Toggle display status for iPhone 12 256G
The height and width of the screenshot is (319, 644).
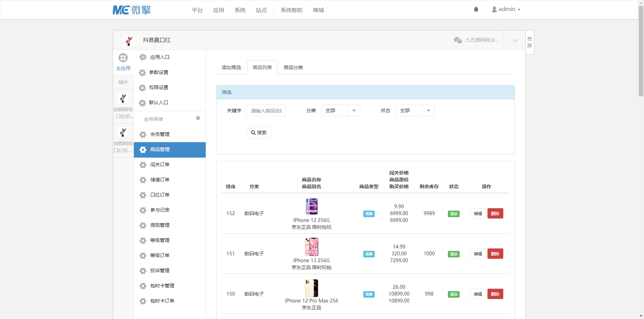453,213
